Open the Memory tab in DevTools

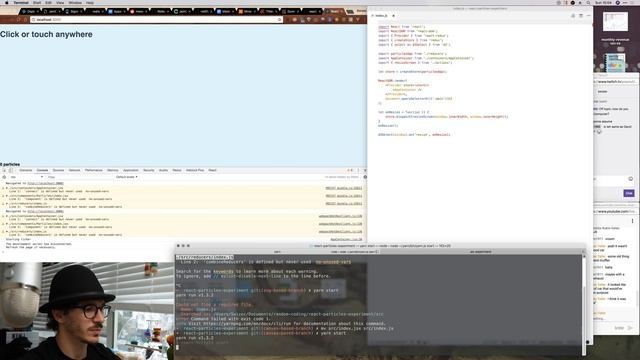pos(113,170)
